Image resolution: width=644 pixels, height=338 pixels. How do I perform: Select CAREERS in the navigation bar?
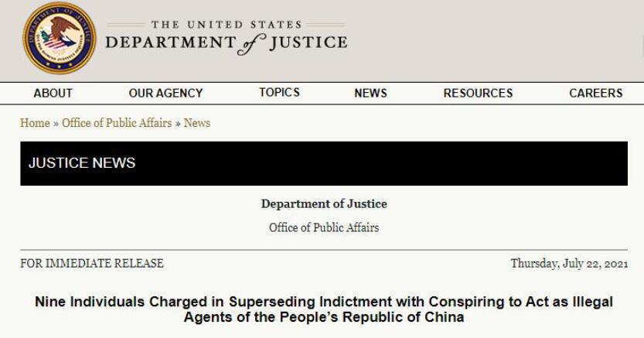595,93
